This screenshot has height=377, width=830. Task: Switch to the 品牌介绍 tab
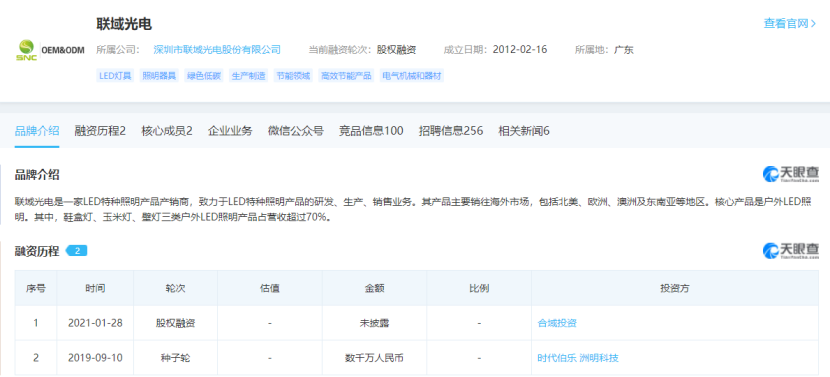point(37,131)
